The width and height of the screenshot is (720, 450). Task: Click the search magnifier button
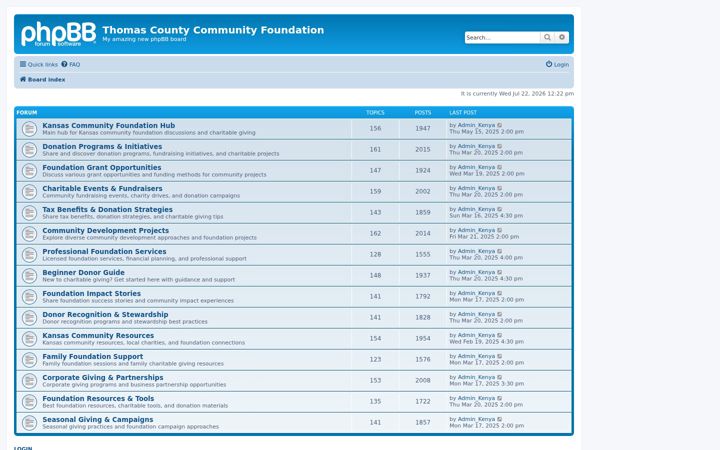click(547, 38)
